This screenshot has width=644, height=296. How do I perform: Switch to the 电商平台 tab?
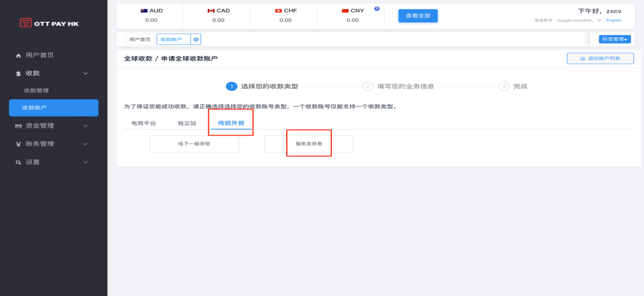pyautogui.click(x=144, y=123)
